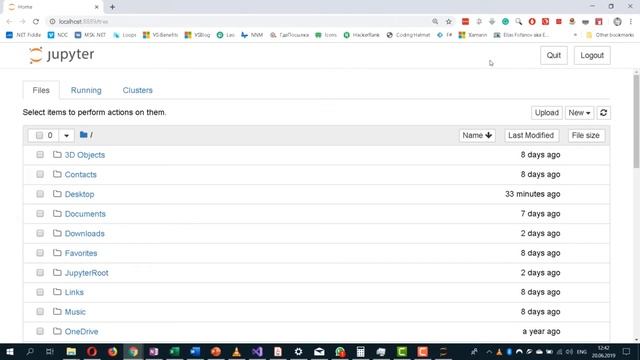
Task: Launch Firefox from the taskbar
Action: 113,351
